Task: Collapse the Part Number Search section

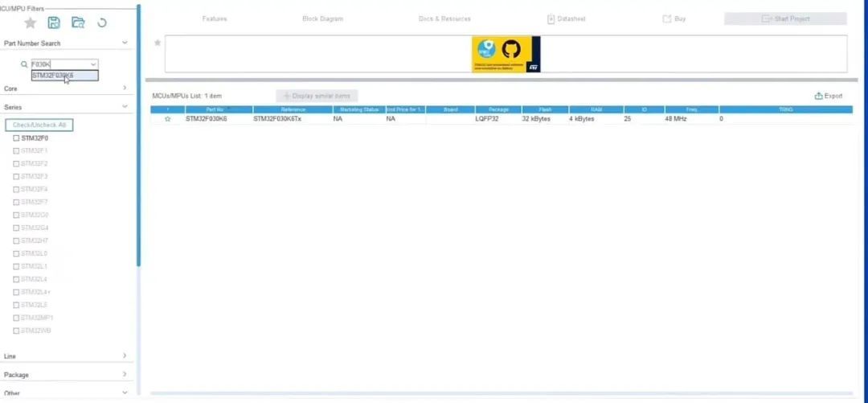Action: click(x=125, y=43)
